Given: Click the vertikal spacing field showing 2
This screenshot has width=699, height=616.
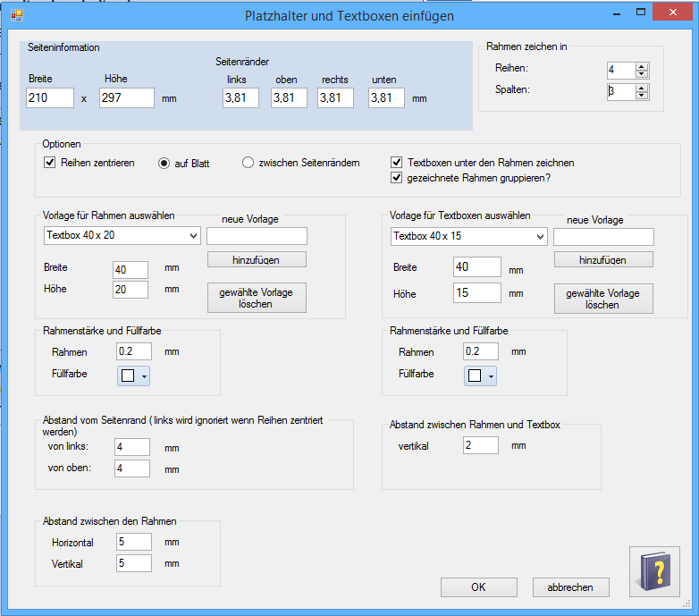Looking at the screenshot, I should (481, 445).
